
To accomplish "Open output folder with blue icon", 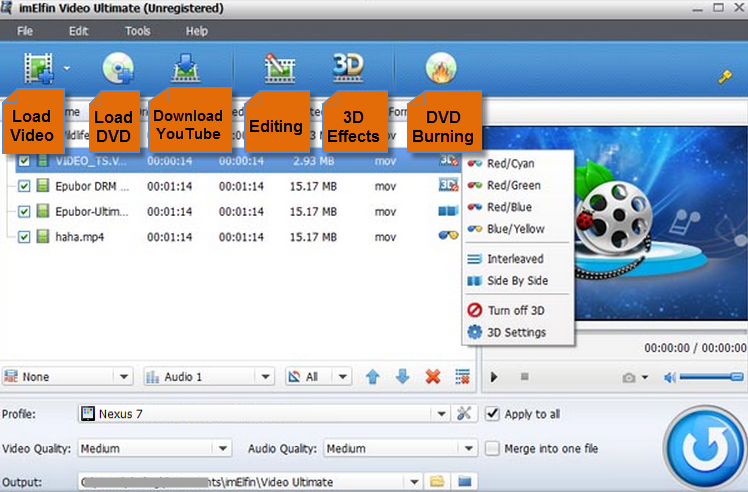I will coord(465,481).
